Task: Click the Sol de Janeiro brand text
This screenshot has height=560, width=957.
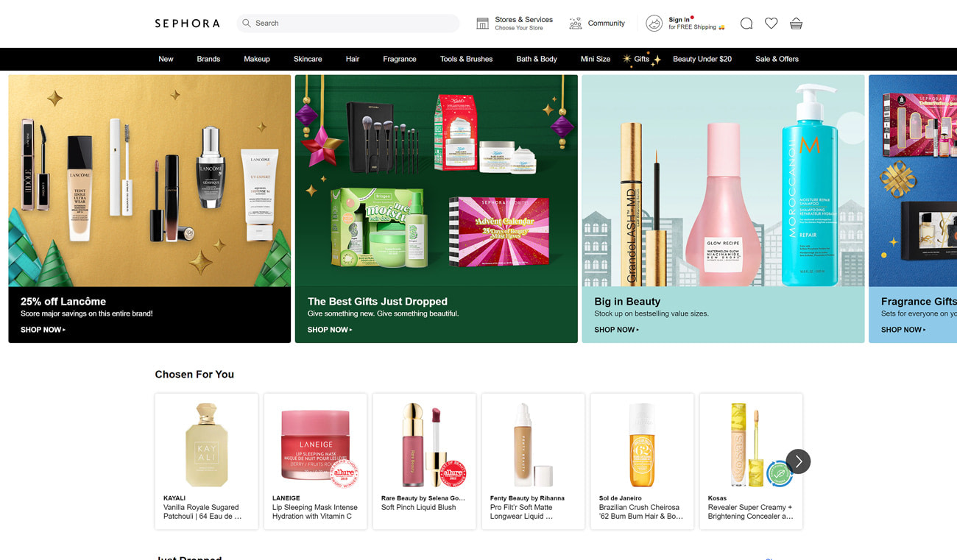Action: pos(621,498)
